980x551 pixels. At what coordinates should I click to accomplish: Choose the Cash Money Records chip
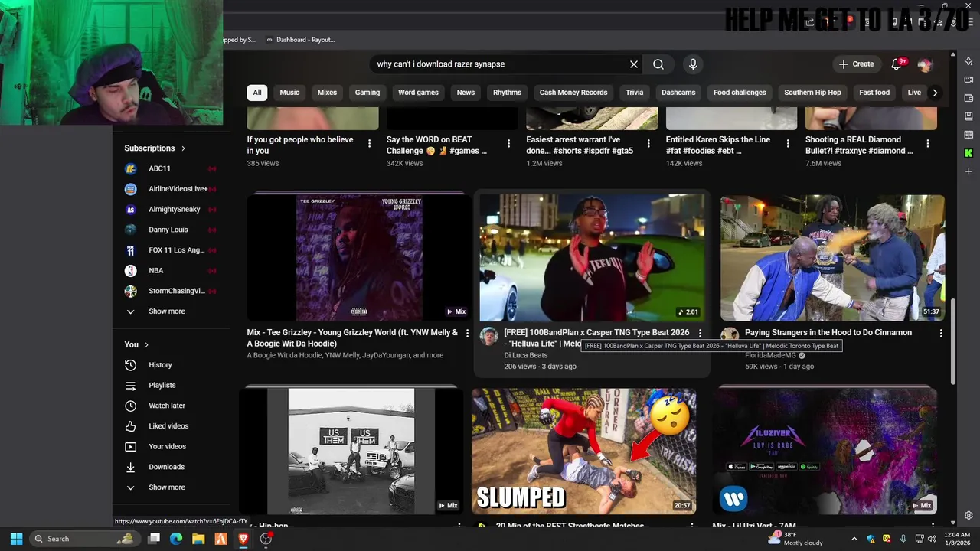pyautogui.click(x=573, y=93)
